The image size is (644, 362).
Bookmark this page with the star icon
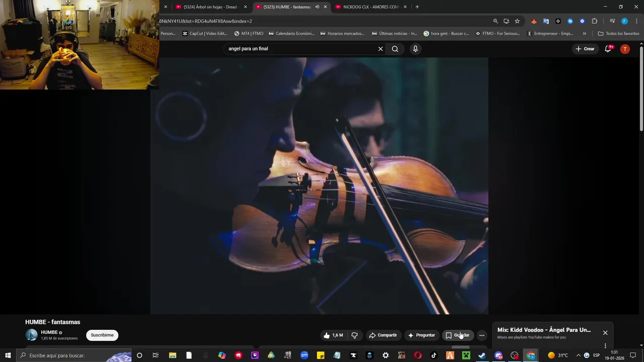(517, 21)
